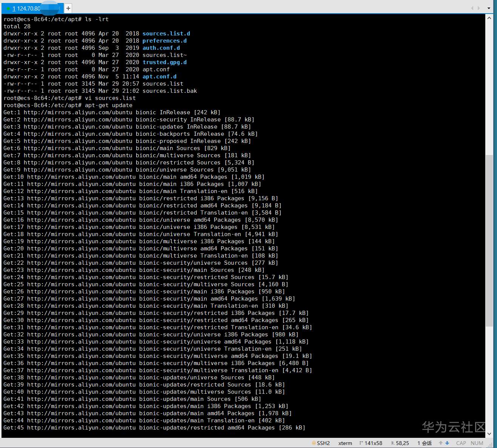Screen dimensions: 497x448
Task: Click the terminal size icon beside 141x58
Action: 361,443
